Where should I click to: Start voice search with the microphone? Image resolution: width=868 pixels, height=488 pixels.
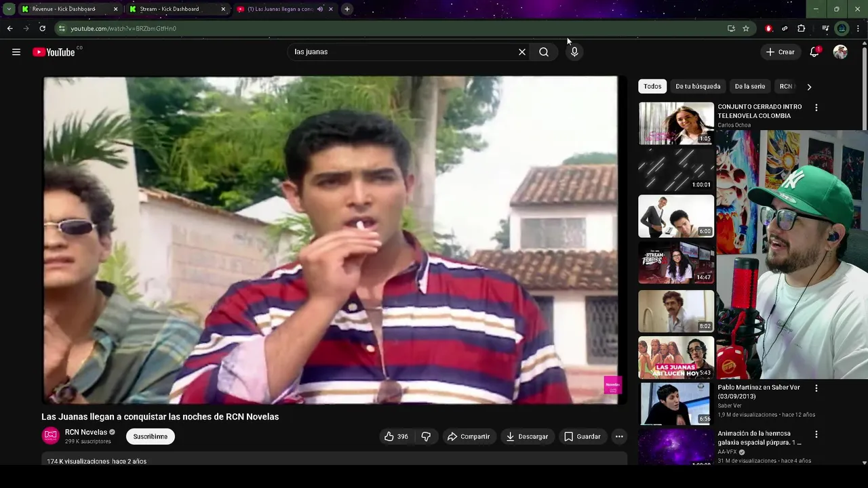pos(574,52)
